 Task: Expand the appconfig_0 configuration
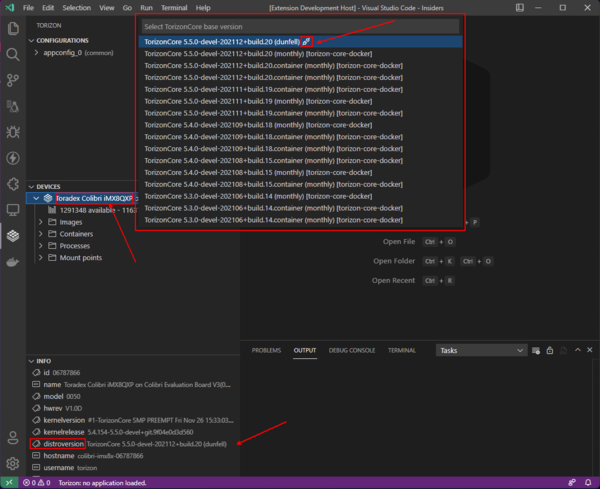coord(36,52)
